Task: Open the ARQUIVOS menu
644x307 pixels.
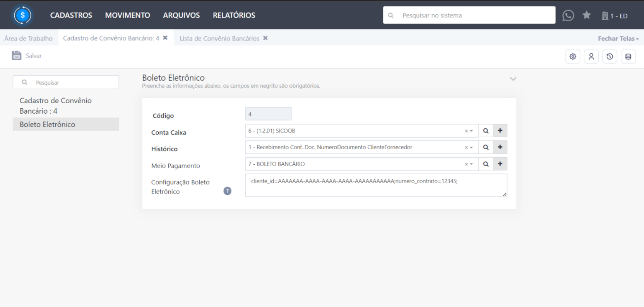Action: [182, 15]
